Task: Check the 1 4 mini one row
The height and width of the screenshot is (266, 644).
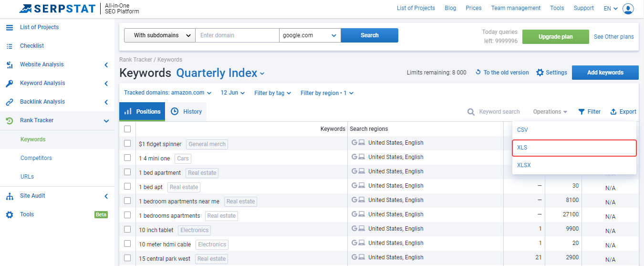Action: [x=127, y=158]
